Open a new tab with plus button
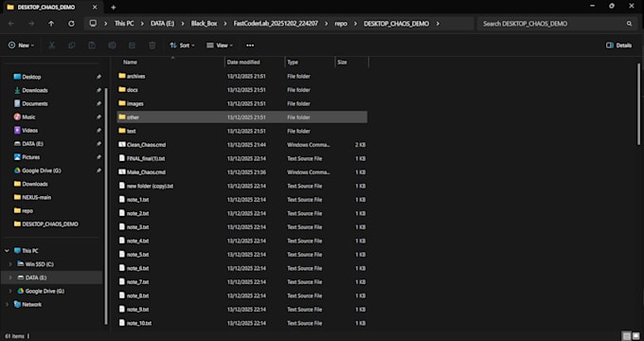 click(x=114, y=8)
